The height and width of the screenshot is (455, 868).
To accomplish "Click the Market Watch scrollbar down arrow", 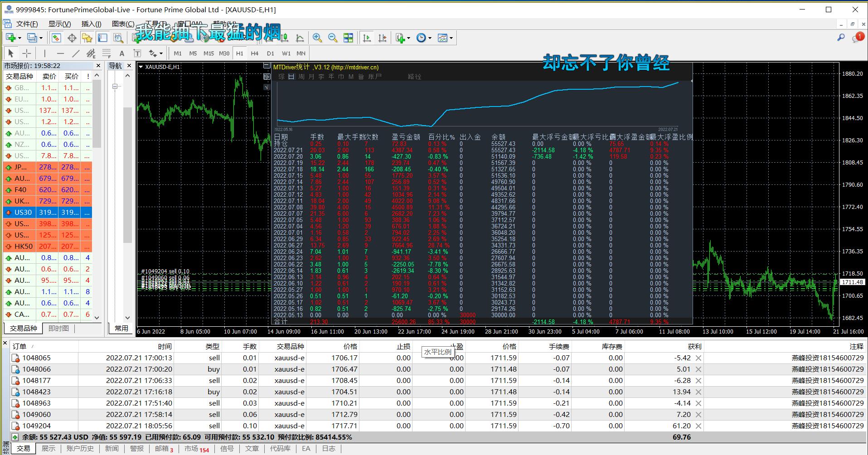I will pyautogui.click(x=97, y=318).
